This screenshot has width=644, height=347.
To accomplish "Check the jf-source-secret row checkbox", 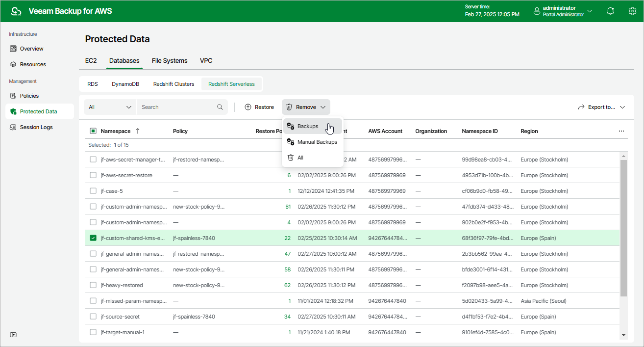I will [93, 317].
